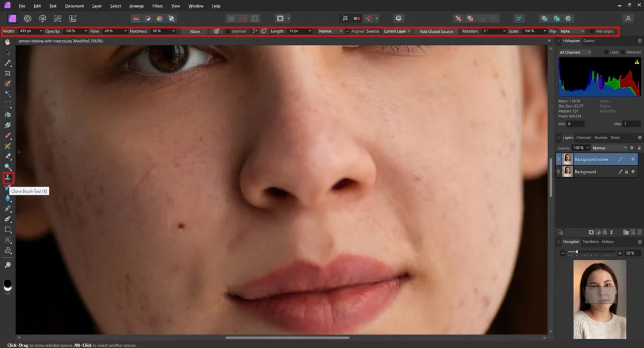The image size is (644, 348).
Task: Enable the Wet edges checkbox
Action: (592, 31)
